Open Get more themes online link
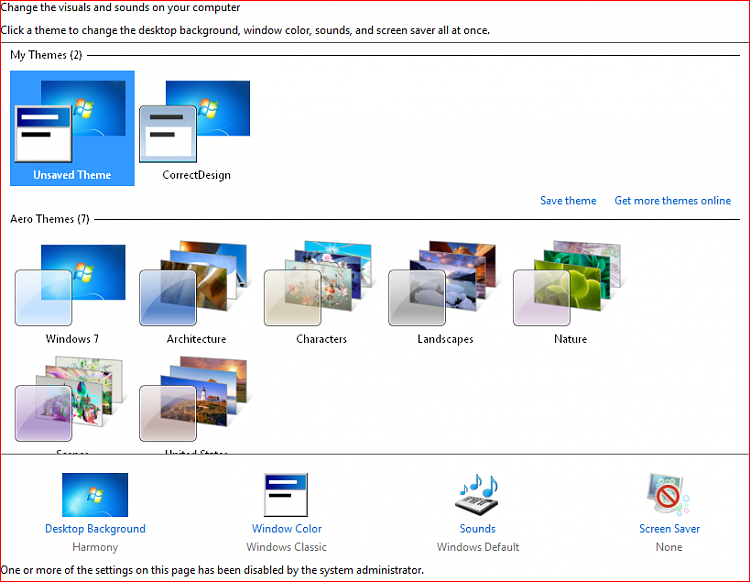Screen dimensions: 750x582 (x=673, y=200)
